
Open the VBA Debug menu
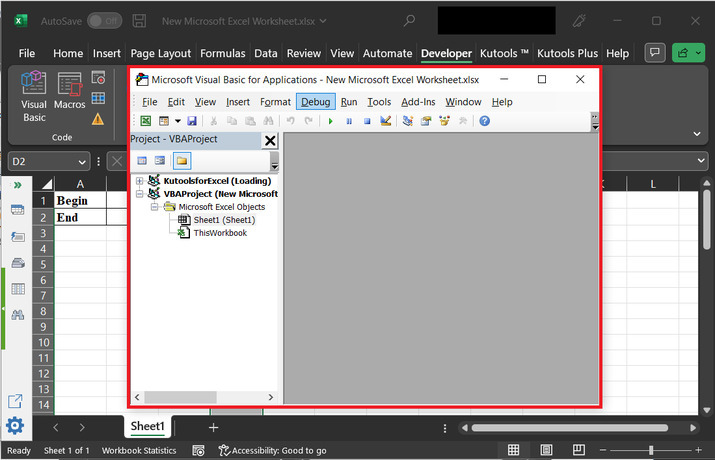tap(316, 102)
